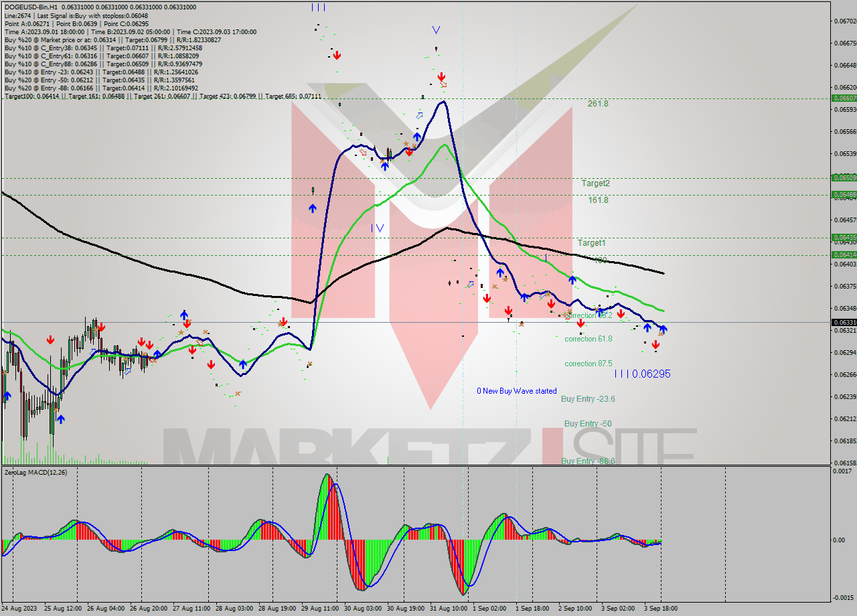Click the 0.06648 price axis label
This screenshot has height=616, width=857.
pos(844,65)
